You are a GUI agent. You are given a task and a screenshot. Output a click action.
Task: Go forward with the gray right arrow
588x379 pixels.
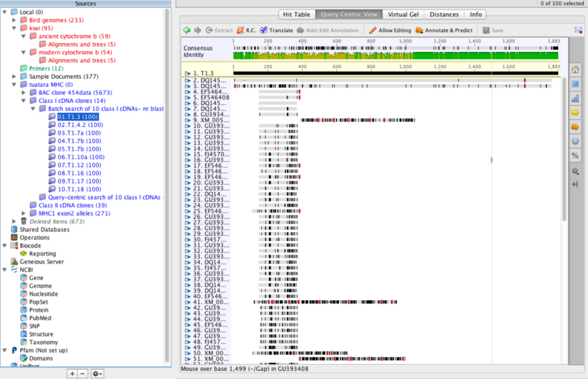coord(198,30)
